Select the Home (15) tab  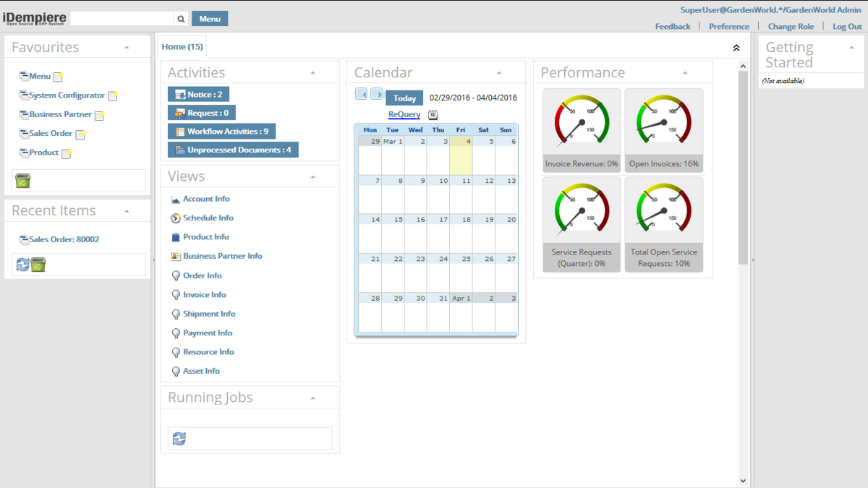point(182,47)
